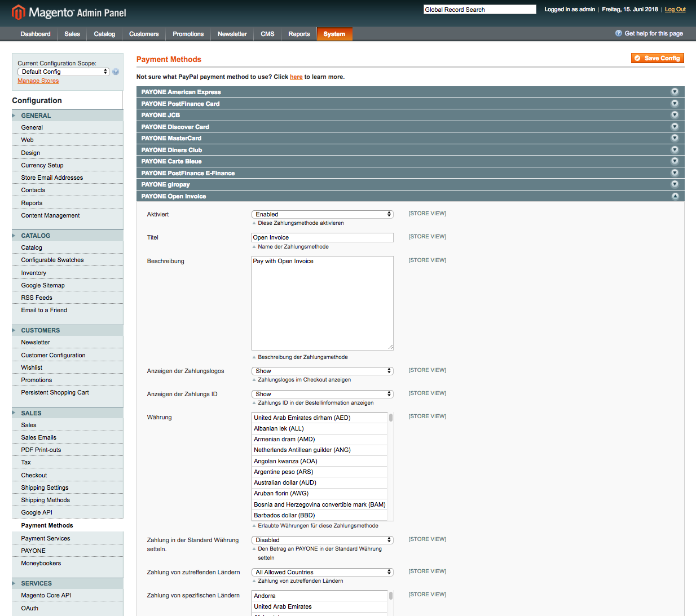Select Australian dollar (AUD) in the Währung list

point(285,482)
